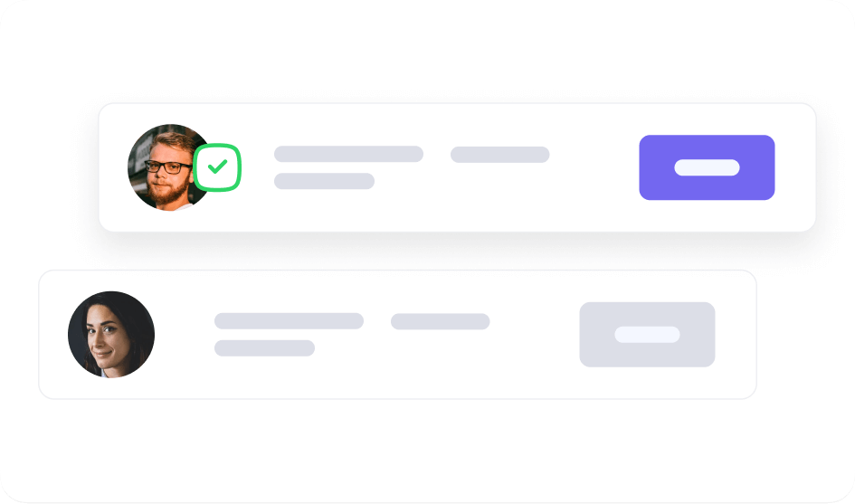
Task: Click the long title placeholder in top card
Action: (348, 154)
